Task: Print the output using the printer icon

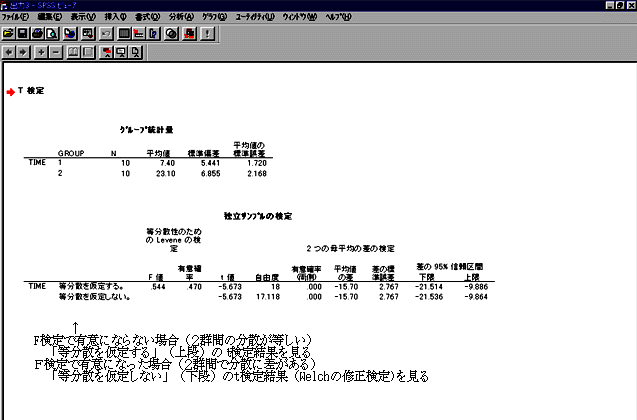Action: point(39,33)
